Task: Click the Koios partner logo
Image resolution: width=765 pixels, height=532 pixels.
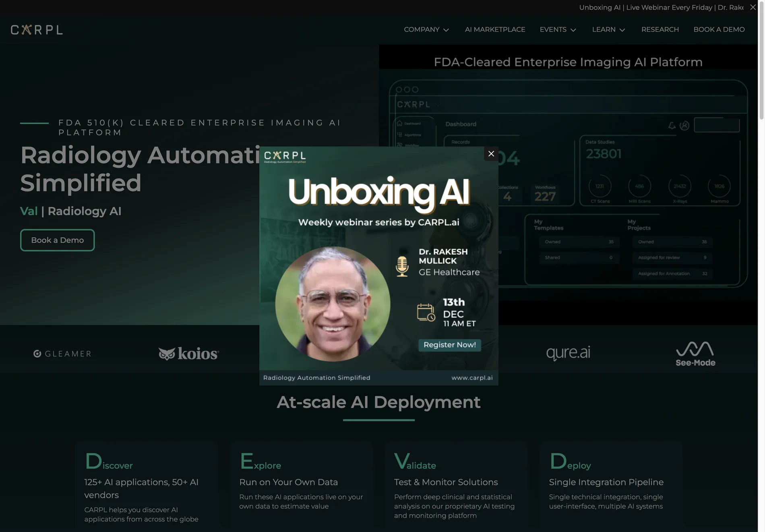Action: [188, 353]
